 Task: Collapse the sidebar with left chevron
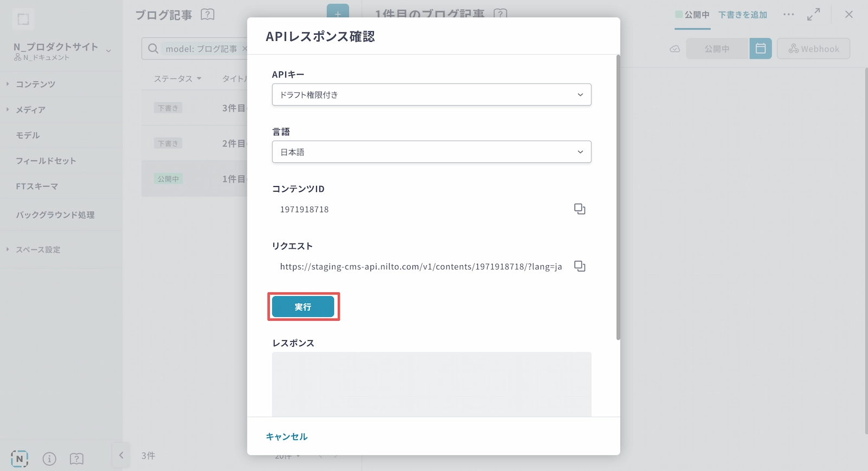click(121, 456)
